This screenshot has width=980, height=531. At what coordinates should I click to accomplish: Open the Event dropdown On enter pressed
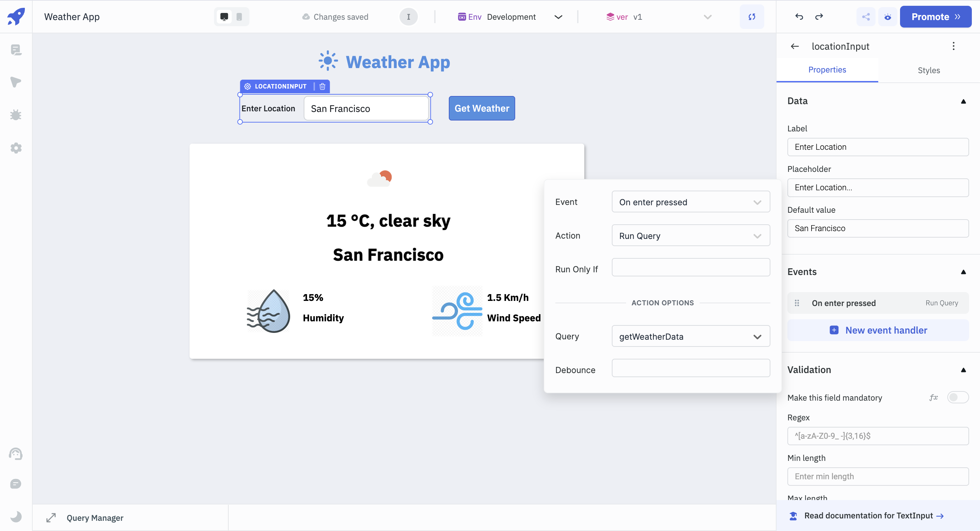point(690,202)
